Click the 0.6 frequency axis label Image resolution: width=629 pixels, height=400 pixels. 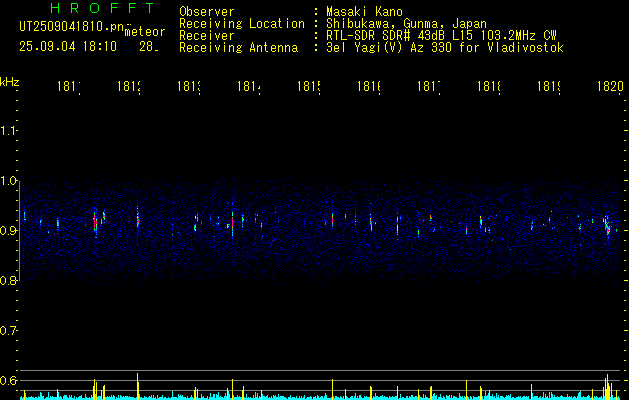[x=9, y=380]
